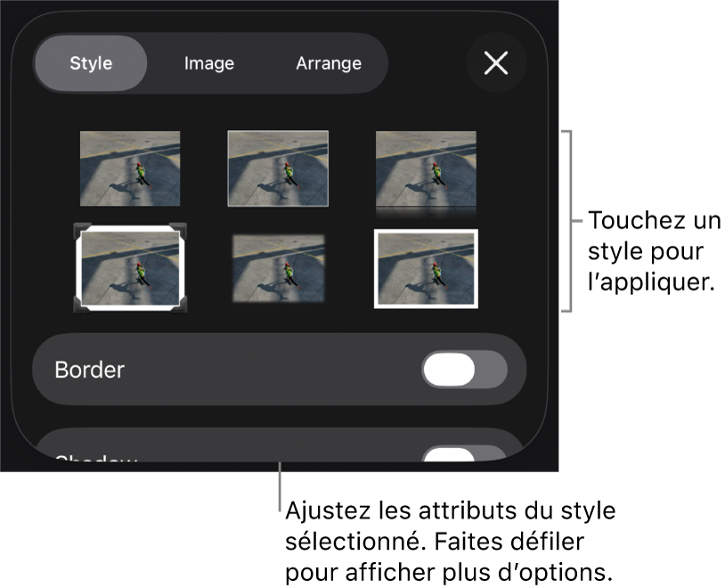Toggle the partially visible Shadow switch
Viewport: 725px width, 588px height.
coord(464,453)
